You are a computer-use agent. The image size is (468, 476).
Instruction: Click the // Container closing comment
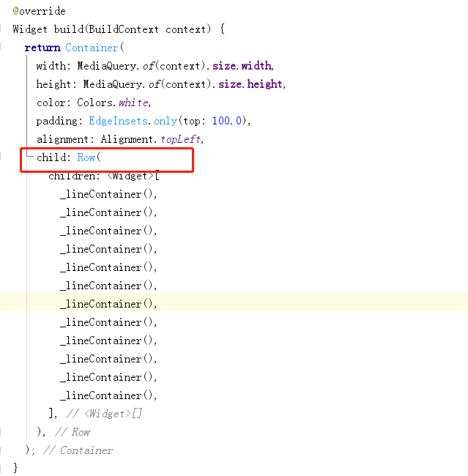78,450
